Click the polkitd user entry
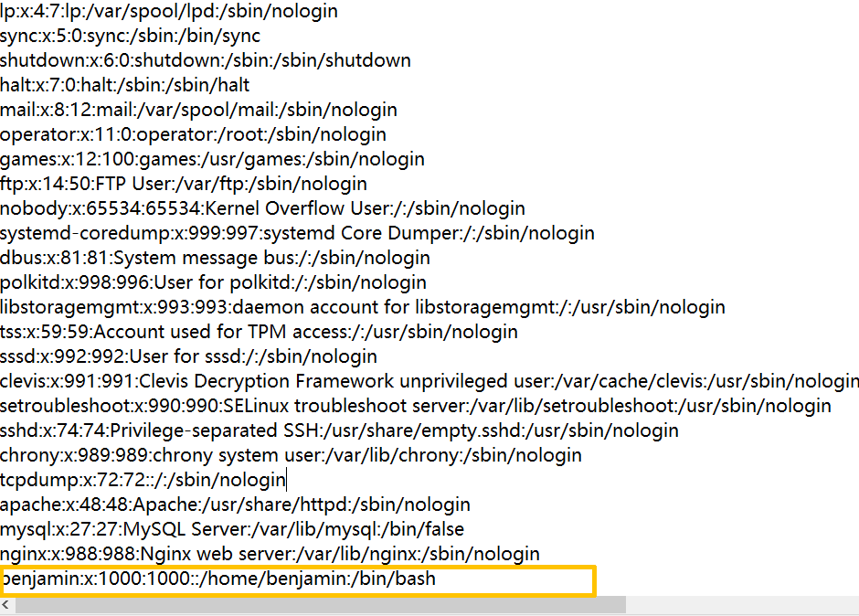 213,282
